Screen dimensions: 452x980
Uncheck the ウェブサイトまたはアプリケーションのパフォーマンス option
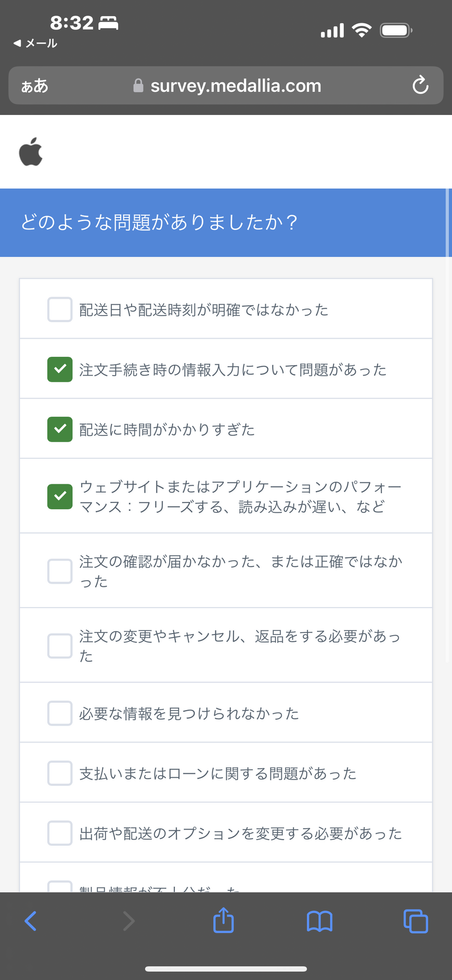tap(60, 496)
